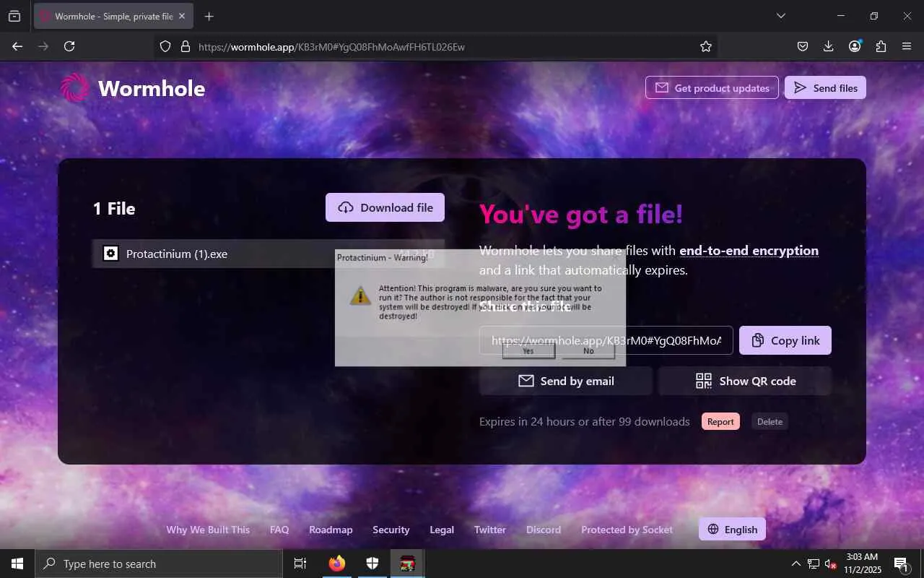
Task: Open the Firefox application menu
Action: coord(907,46)
